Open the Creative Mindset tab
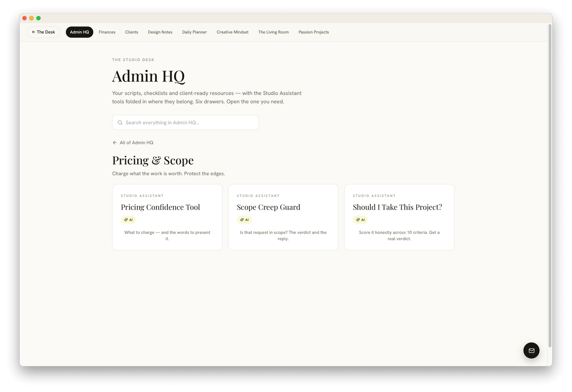The image size is (572, 392). (x=233, y=32)
